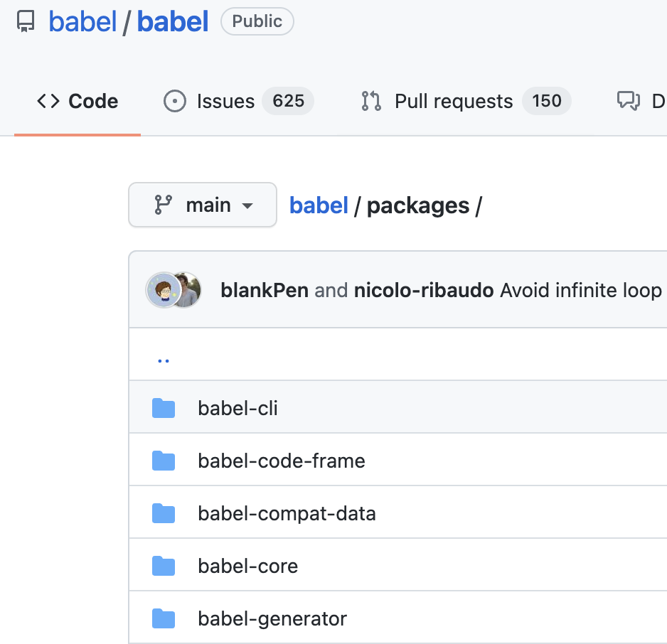
Task: Open the babel-code-frame folder
Action: [281, 461]
